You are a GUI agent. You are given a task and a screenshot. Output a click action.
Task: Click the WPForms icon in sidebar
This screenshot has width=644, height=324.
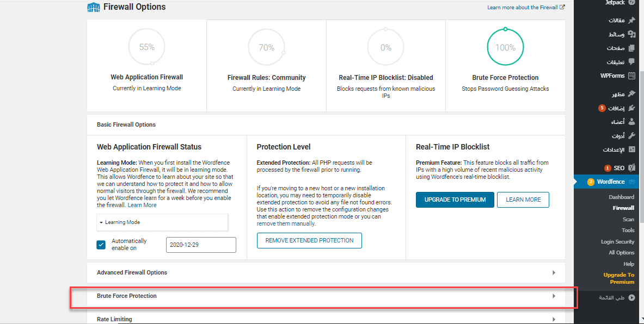pos(631,76)
